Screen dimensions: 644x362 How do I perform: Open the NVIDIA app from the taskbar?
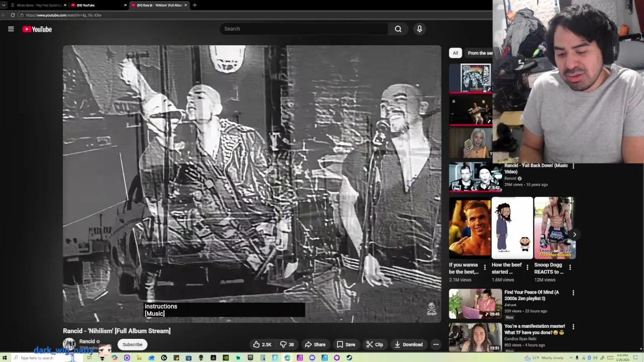coord(225,357)
